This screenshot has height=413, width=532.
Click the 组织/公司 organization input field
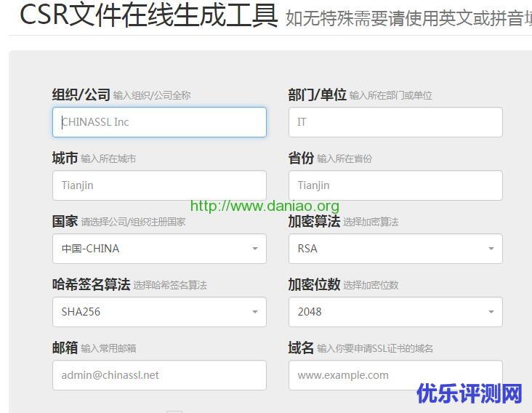(159, 122)
